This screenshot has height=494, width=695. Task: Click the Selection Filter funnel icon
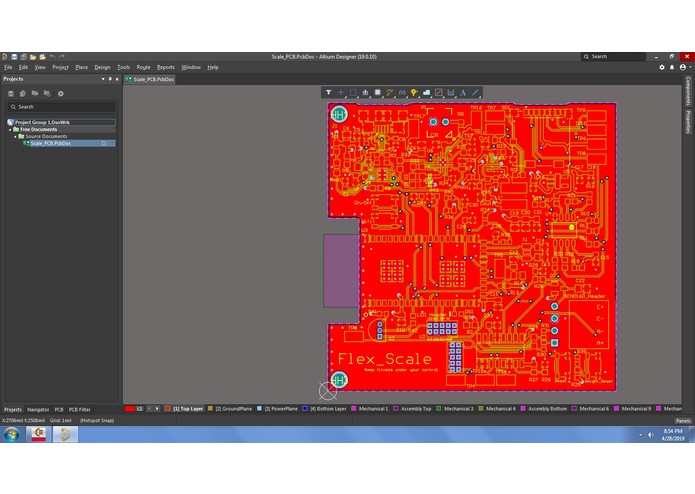(x=328, y=93)
